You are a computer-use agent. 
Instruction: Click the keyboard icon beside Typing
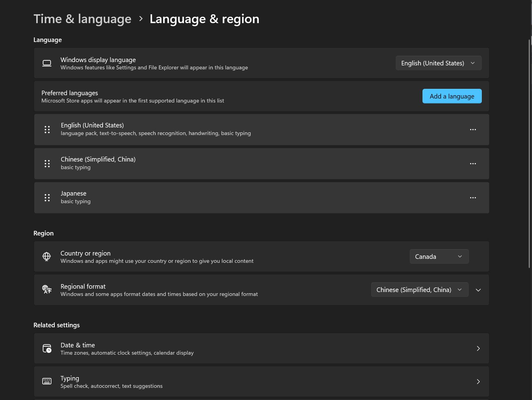[x=47, y=381]
